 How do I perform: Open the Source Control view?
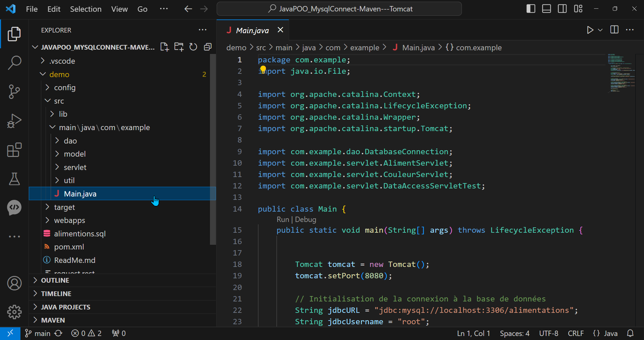click(x=14, y=92)
